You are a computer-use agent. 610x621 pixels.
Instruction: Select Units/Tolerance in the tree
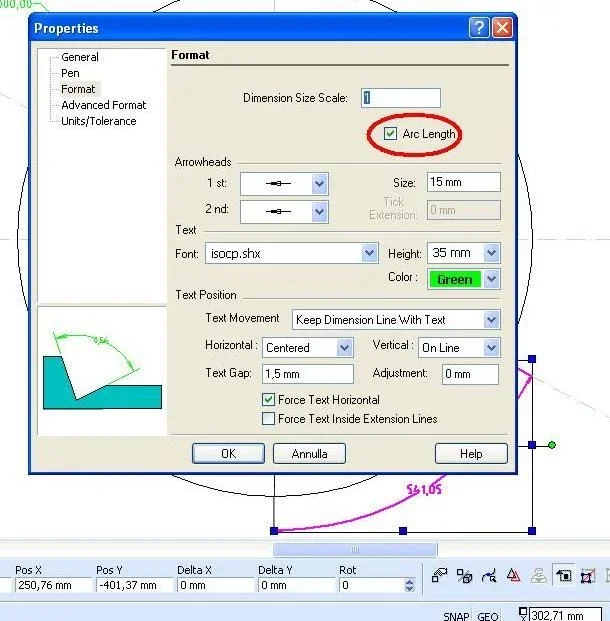[99, 121]
